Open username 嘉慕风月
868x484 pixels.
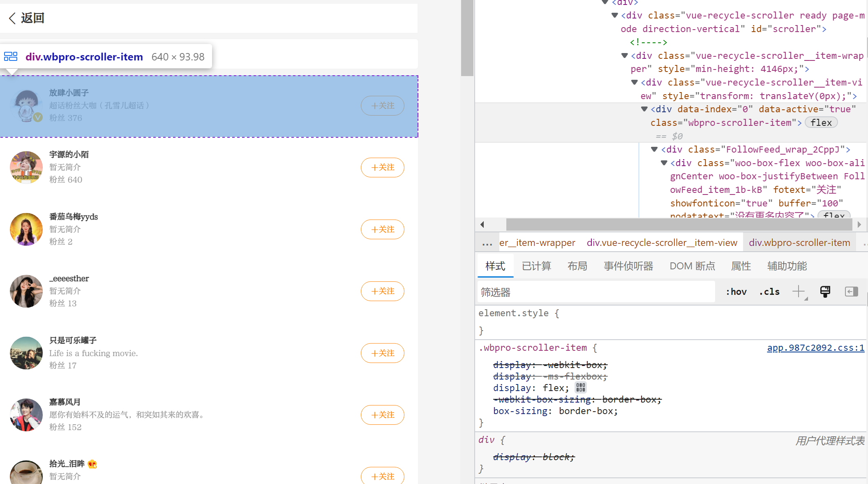point(65,402)
